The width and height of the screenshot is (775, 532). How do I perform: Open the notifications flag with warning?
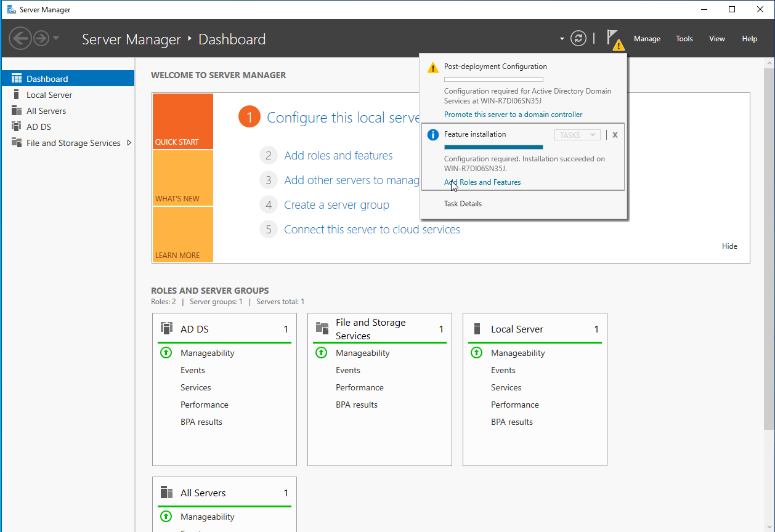615,39
